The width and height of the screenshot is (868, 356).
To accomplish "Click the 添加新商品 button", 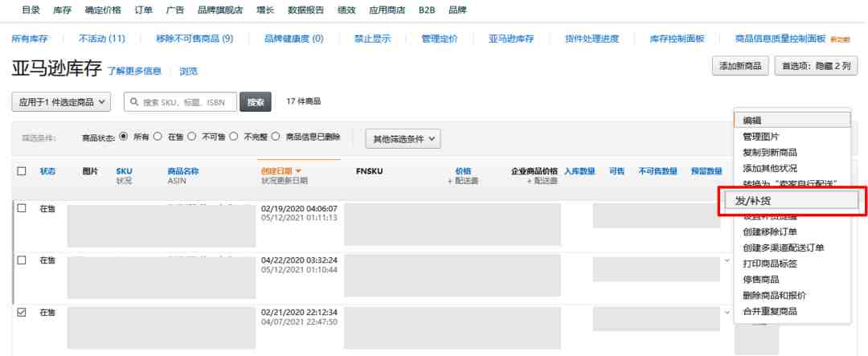I will (741, 66).
